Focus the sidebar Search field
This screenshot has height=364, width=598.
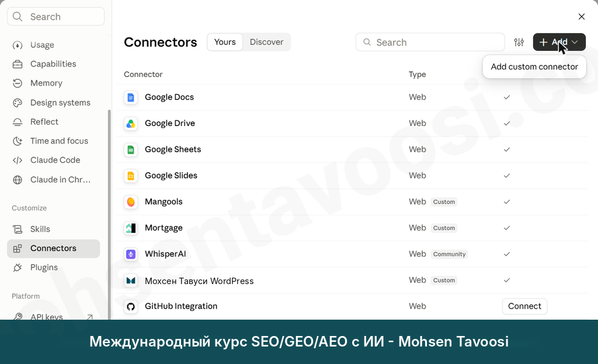(x=55, y=16)
